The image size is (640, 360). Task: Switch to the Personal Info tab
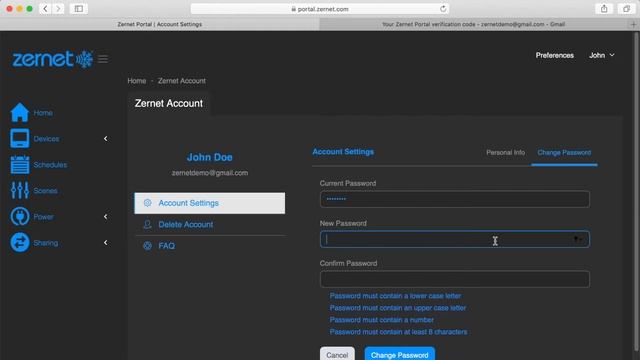tap(505, 152)
